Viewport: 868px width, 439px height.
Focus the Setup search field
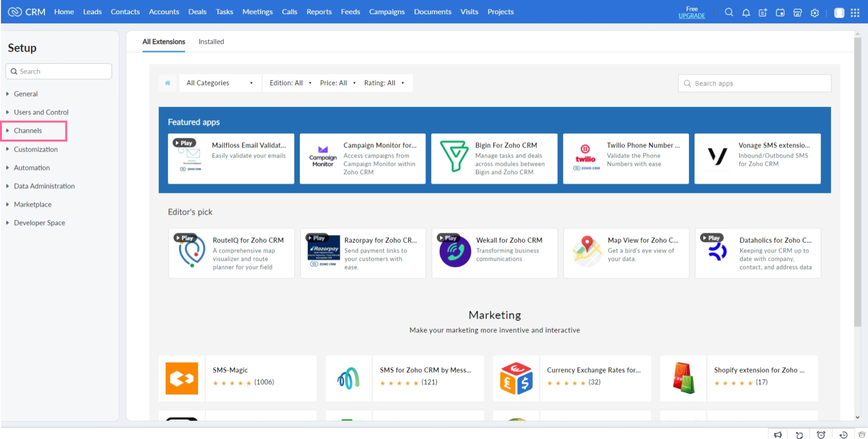[59, 72]
